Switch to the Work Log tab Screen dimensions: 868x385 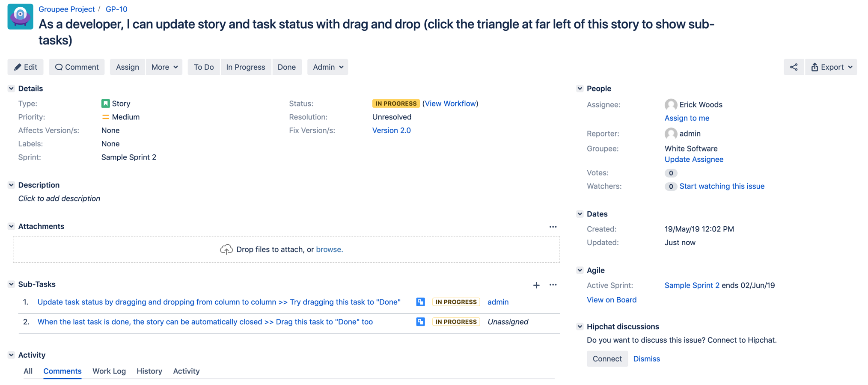[109, 371]
